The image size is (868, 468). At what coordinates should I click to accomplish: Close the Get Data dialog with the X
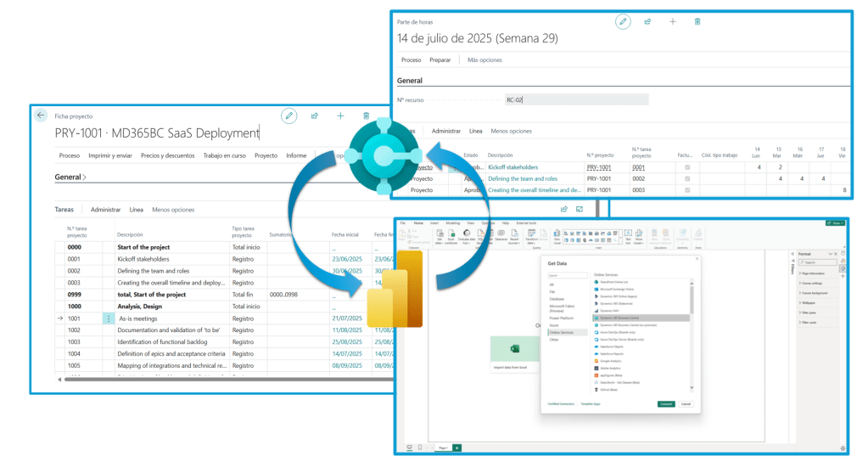coord(697,259)
